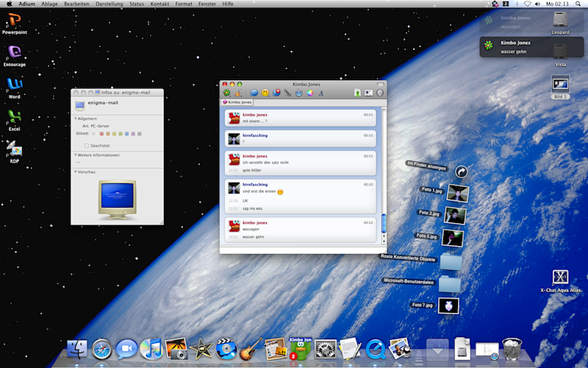Open the Excel desktop shortcut
The width and height of the screenshot is (588, 368).
click(x=14, y=119)
